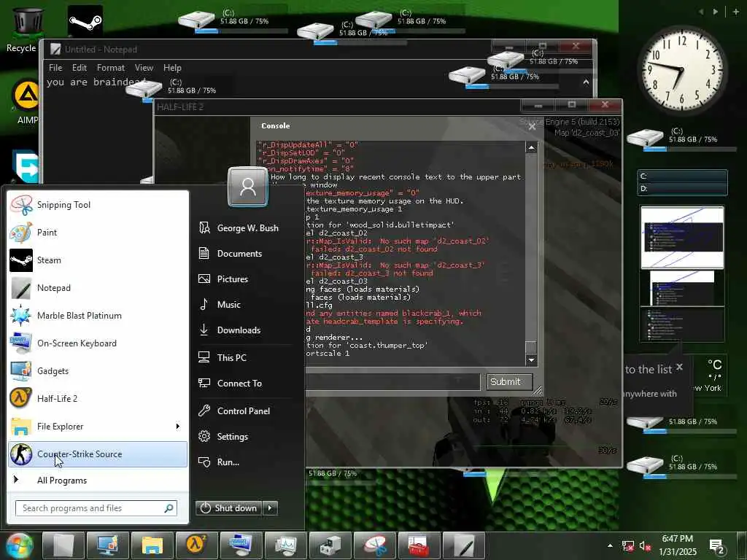Viewport: 747px width, 560px height.
Task: Launch Notepad from Start menu list
Action: tap(98, 287)
